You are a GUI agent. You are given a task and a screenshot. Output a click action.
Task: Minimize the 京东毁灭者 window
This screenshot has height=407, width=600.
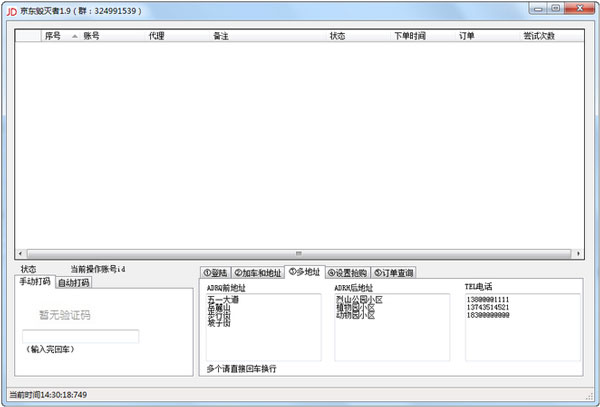click(539, 7)
